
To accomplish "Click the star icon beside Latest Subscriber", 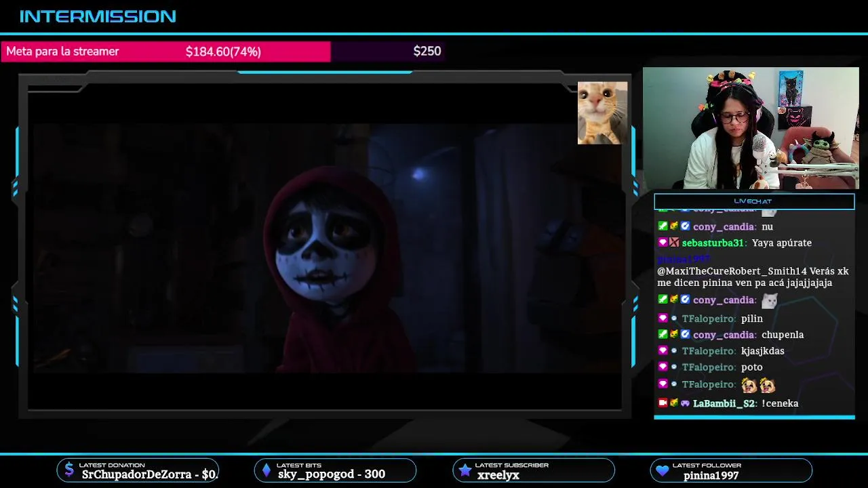I will click(465, 470).
